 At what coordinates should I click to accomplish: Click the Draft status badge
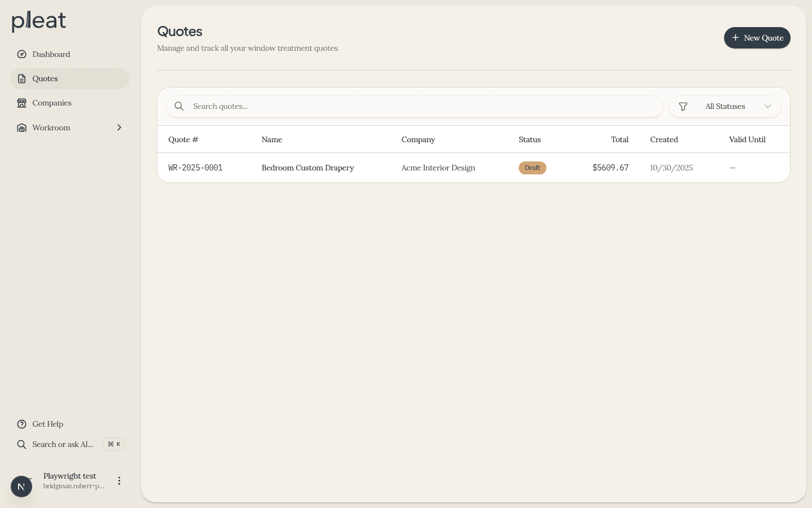click(x=532, y=168)
